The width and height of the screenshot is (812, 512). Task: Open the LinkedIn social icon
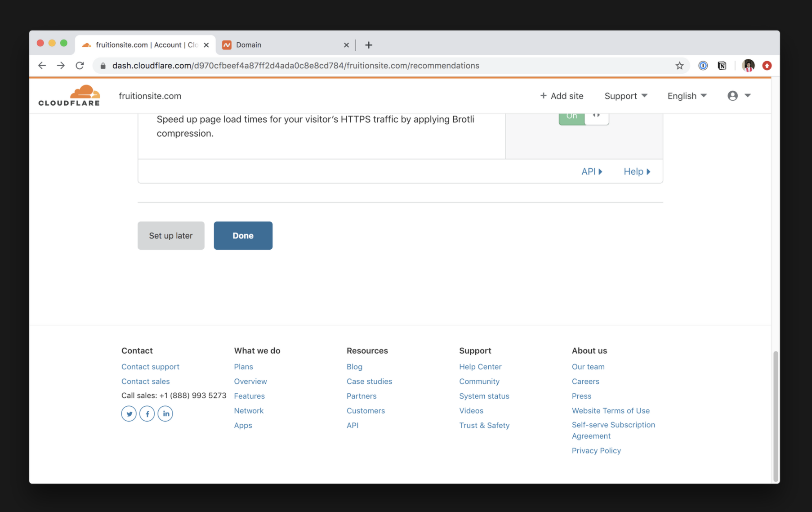click(165, 413)
